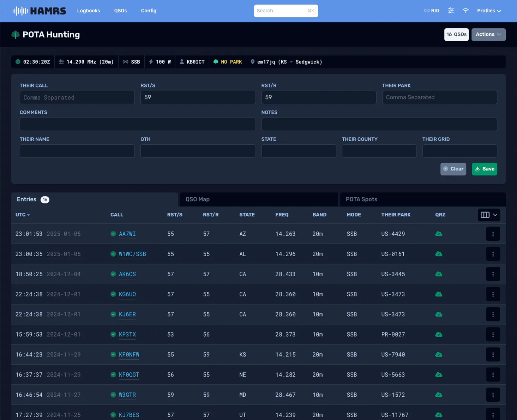Image resolution: width=517 pixels, height=420 pixels.
Task: Click into the Their County field
Action: pyautogui.click(x=379, y=151)
